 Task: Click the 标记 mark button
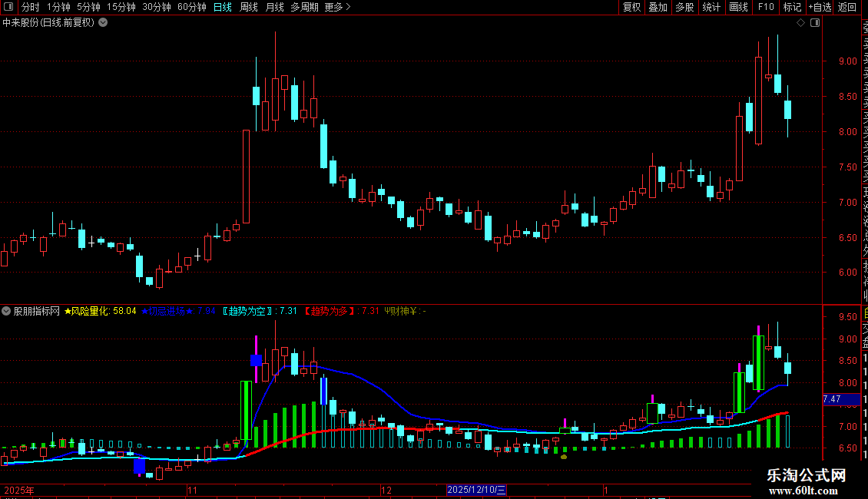(792, 7)
